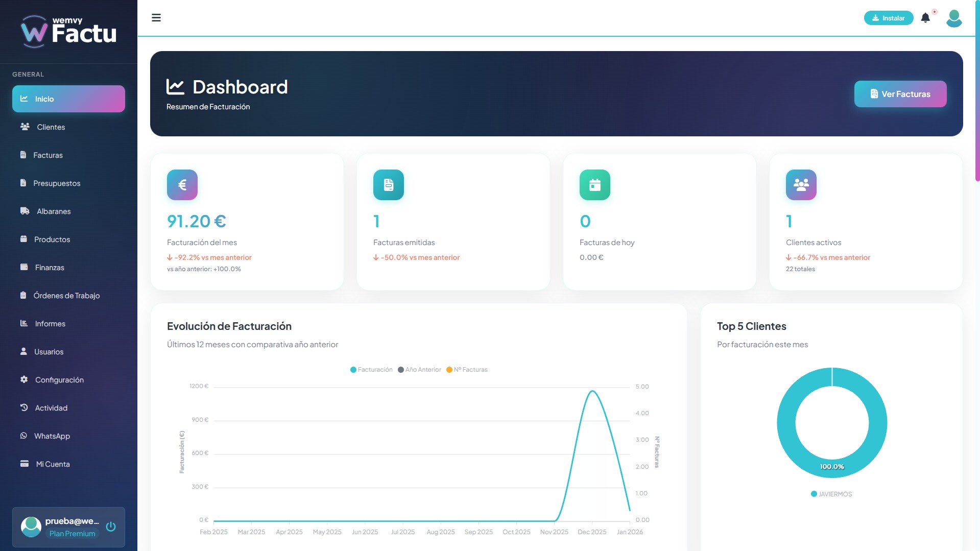Open the notifications bell

coord(925,18)
